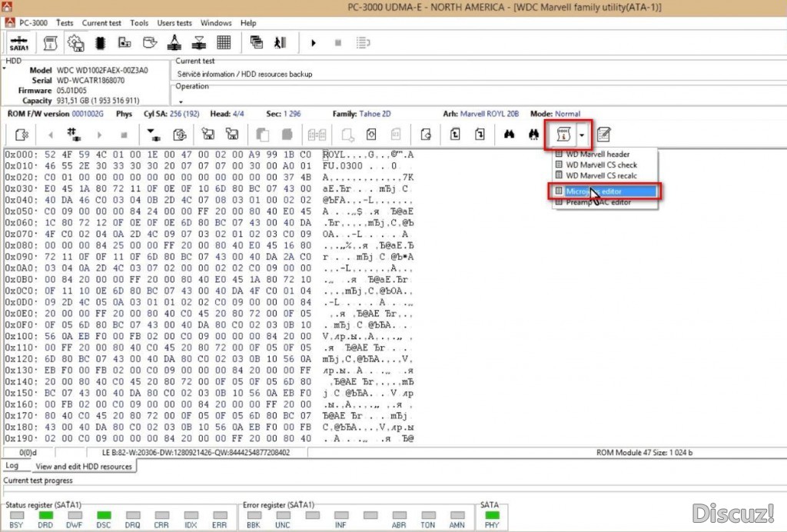Click the greyed list icon after stop

pyautogui.click(x=363, y=43)
